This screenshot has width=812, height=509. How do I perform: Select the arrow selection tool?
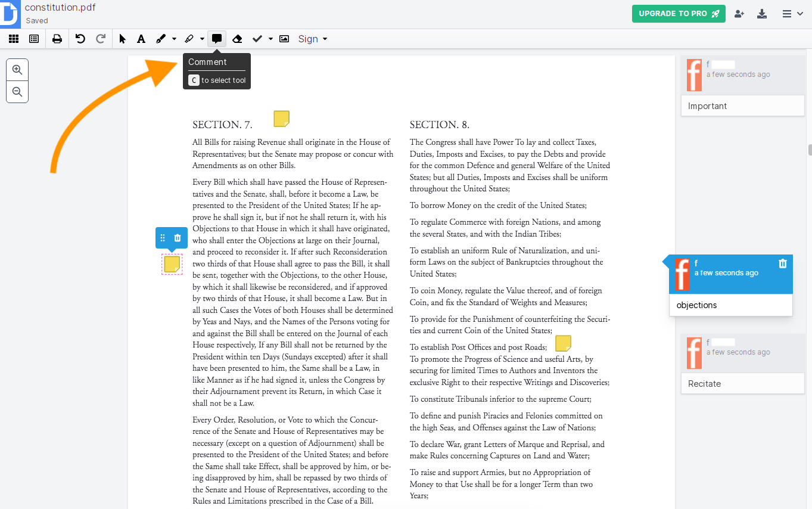(x=122, y=39)
